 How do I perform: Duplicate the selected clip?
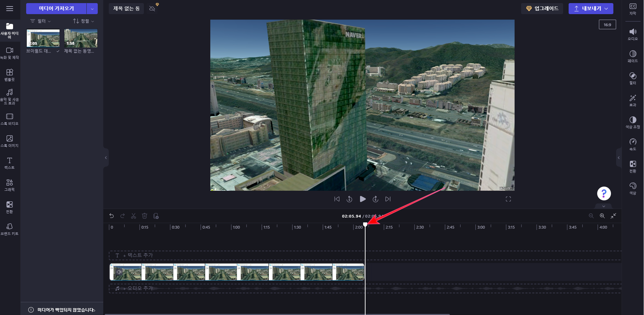coord(156,216)
